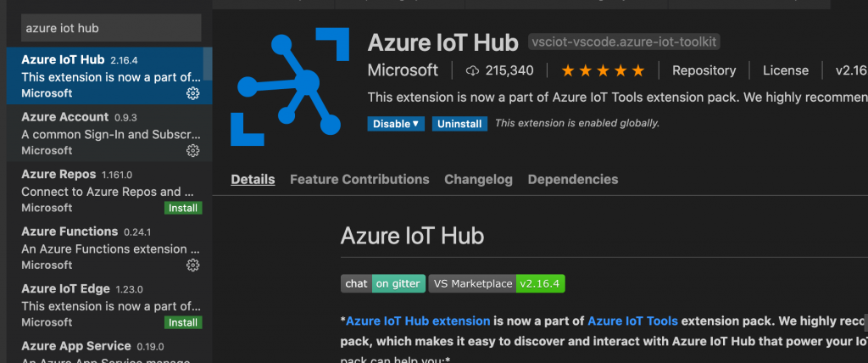Open gear settings for Azure Account extension
Screen dimensions: 868x363
click(192, 151)
